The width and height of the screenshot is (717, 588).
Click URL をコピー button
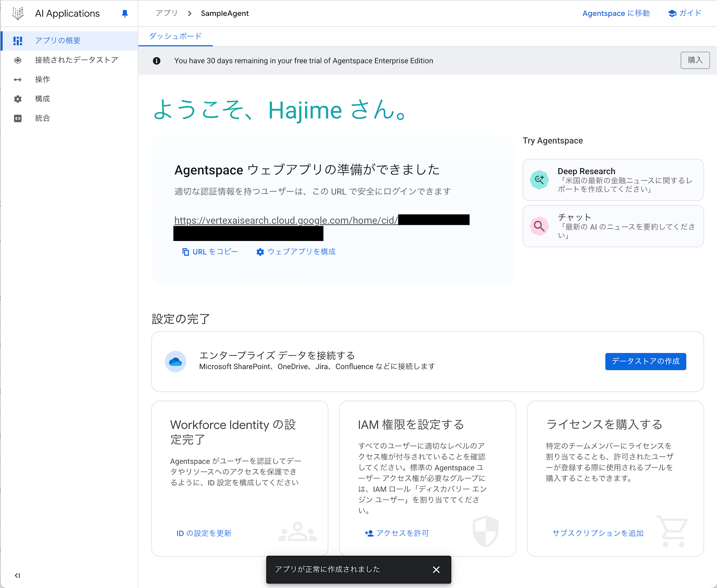click(x=210, y=252)
